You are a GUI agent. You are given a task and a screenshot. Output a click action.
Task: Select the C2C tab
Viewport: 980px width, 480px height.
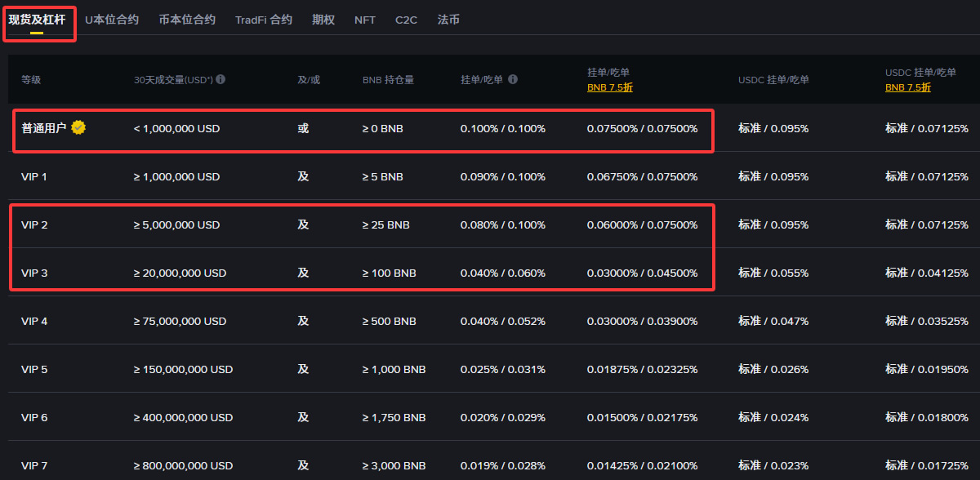pos(406,20)
